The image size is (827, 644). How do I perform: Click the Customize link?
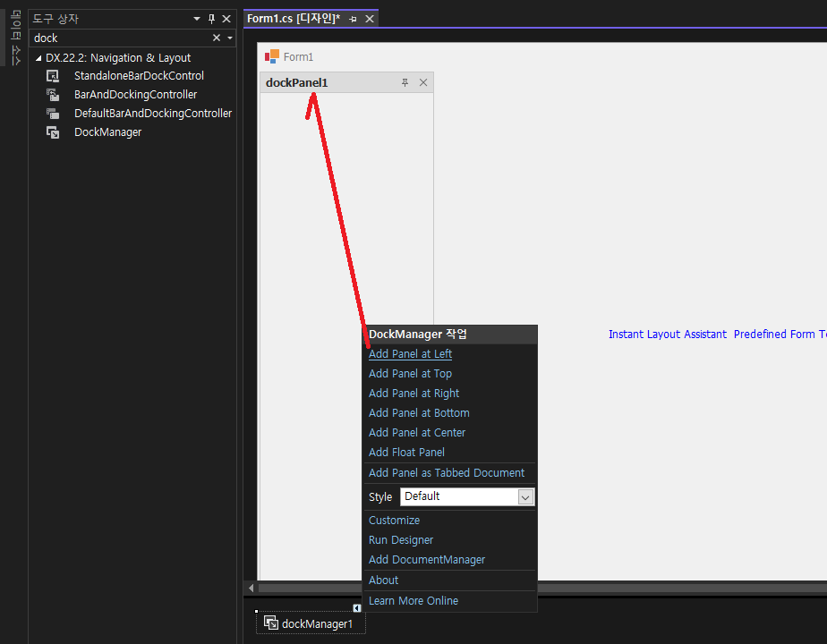[394, 521]
